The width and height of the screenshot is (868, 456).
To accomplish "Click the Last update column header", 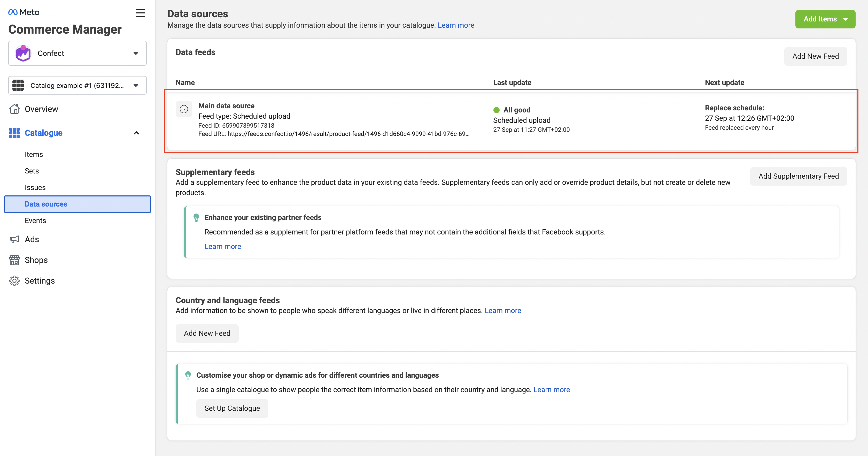I will [512, 83].
